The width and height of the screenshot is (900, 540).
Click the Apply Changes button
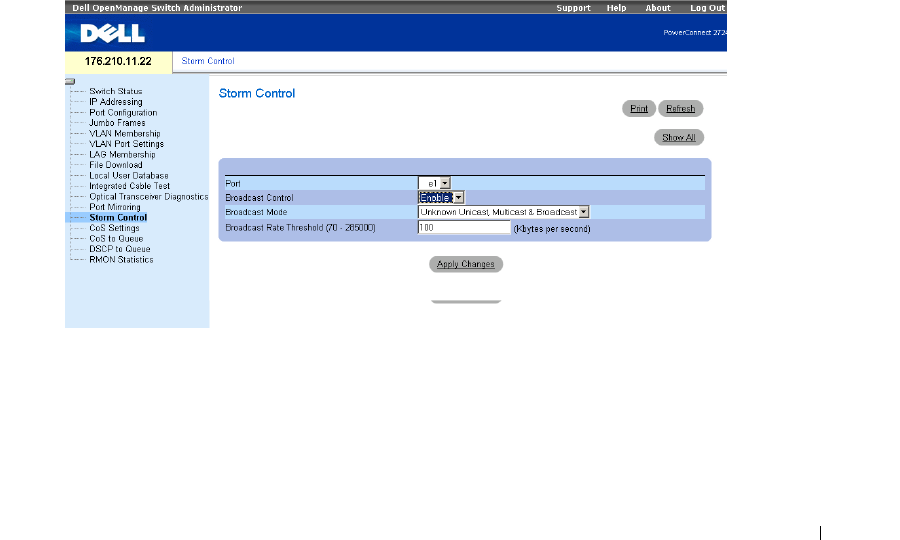point(465,264)
